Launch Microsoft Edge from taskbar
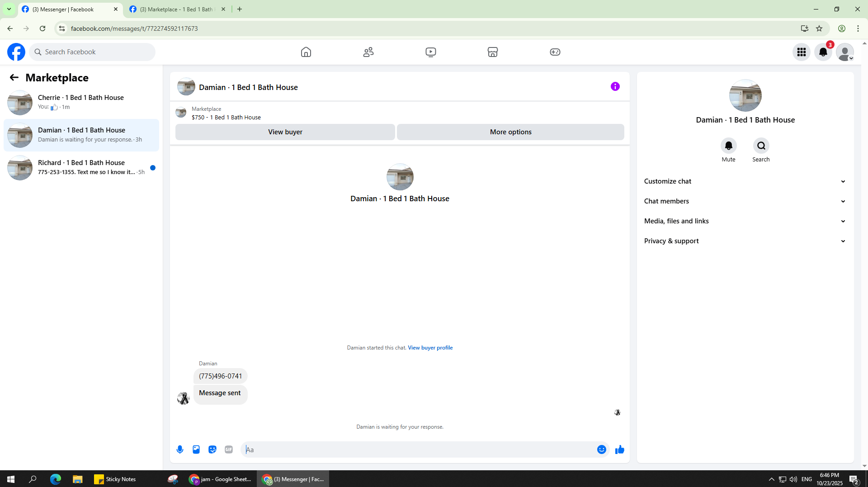 coord(55,479)
